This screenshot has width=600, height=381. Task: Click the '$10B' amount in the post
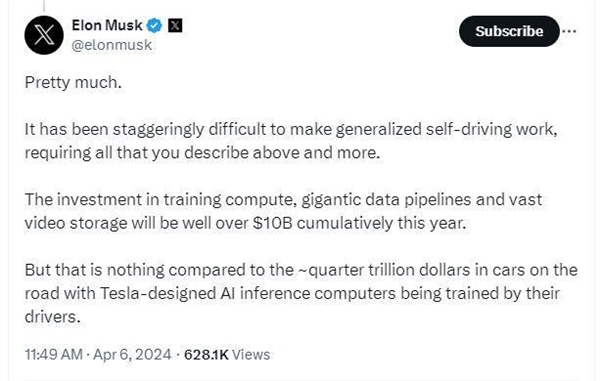click(272, 223)
